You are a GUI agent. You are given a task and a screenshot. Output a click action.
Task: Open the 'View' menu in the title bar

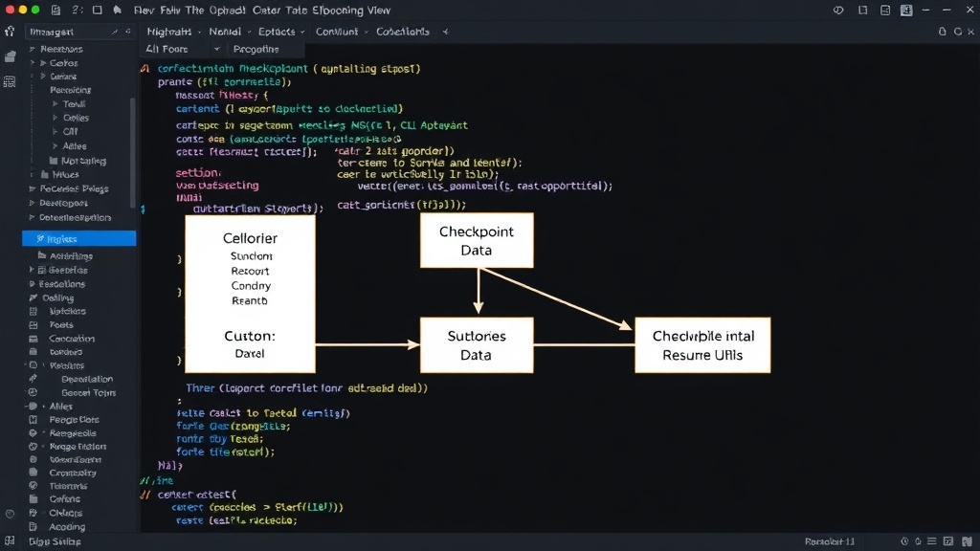tap(379, 11)
